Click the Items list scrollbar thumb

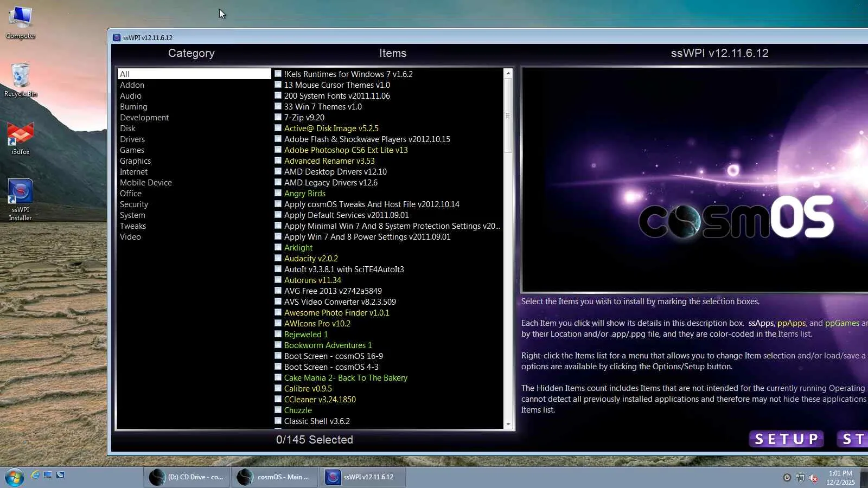coord(508,115)
